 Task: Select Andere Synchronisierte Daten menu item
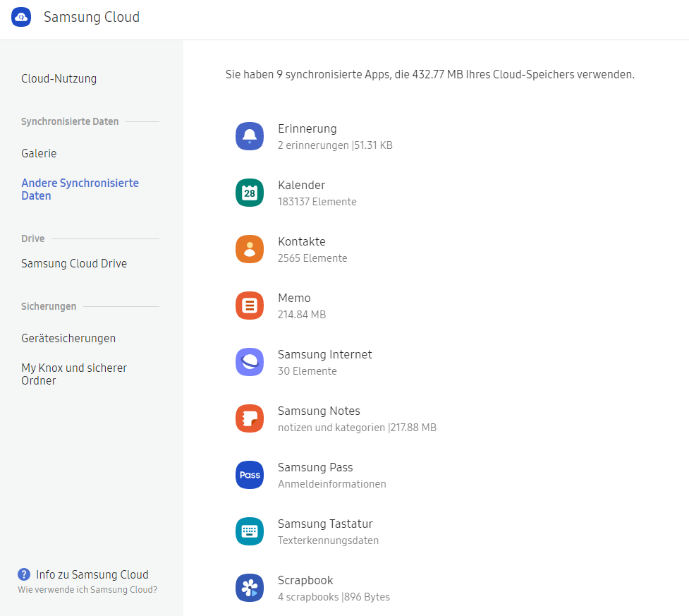[80, 189]
